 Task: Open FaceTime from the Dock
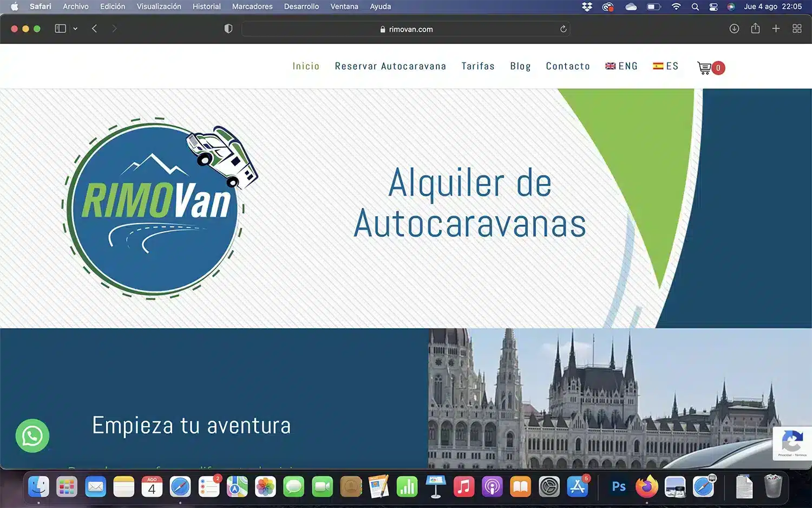tap(322, 487)
